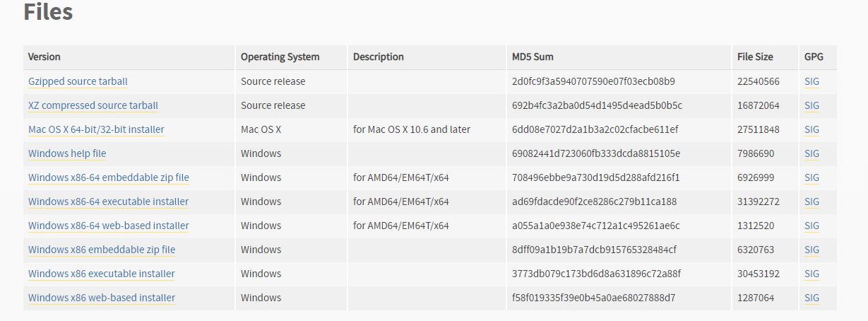Choose Windows x86-64 web-based installer

[109, 226]
